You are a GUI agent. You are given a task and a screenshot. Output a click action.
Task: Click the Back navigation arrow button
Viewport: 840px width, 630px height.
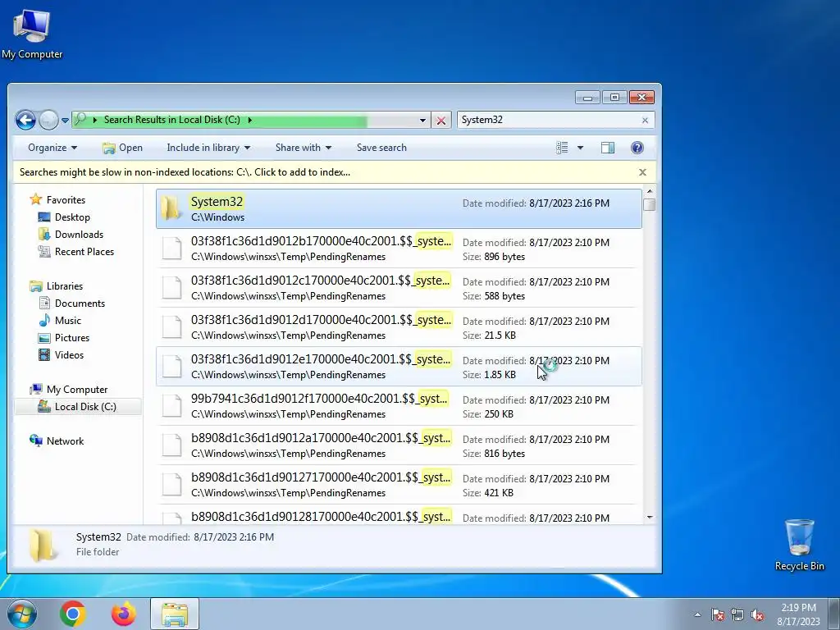pyautogui.click(x=25, y=120)
